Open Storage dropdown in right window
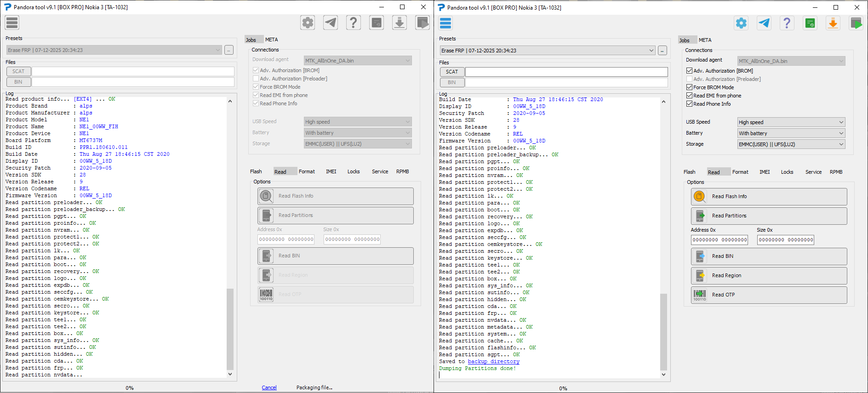Screen dimensions: 868x393 791,144
